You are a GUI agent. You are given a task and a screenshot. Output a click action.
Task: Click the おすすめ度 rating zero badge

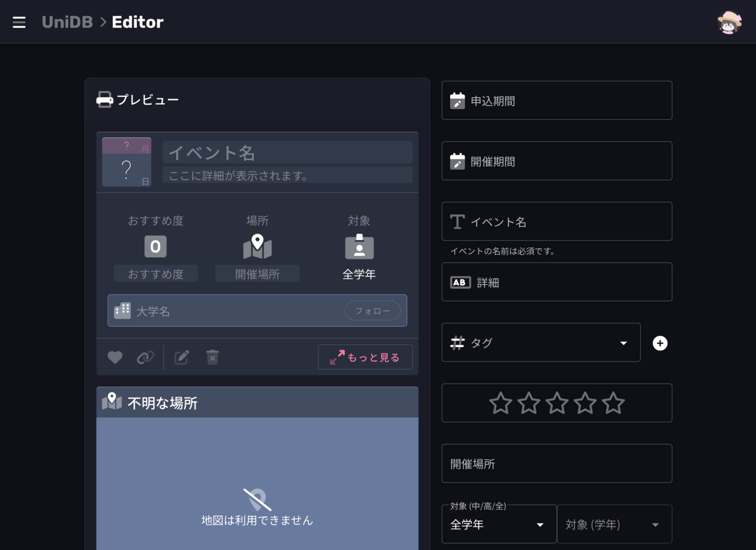155,246
